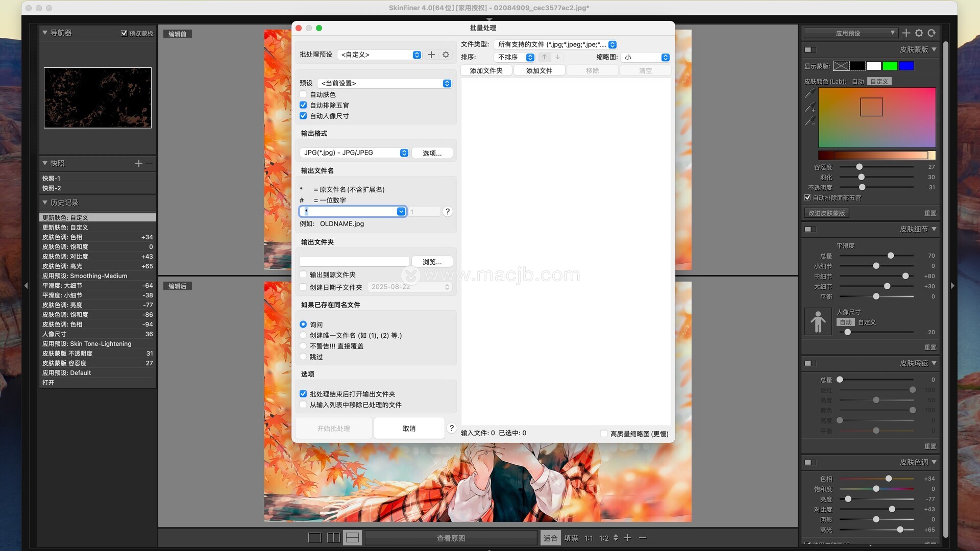Image resolution: width=980 pixels, height=551 pixels.
Task: Click 改进皮肤蒙版 button
Action: point(826,213)
